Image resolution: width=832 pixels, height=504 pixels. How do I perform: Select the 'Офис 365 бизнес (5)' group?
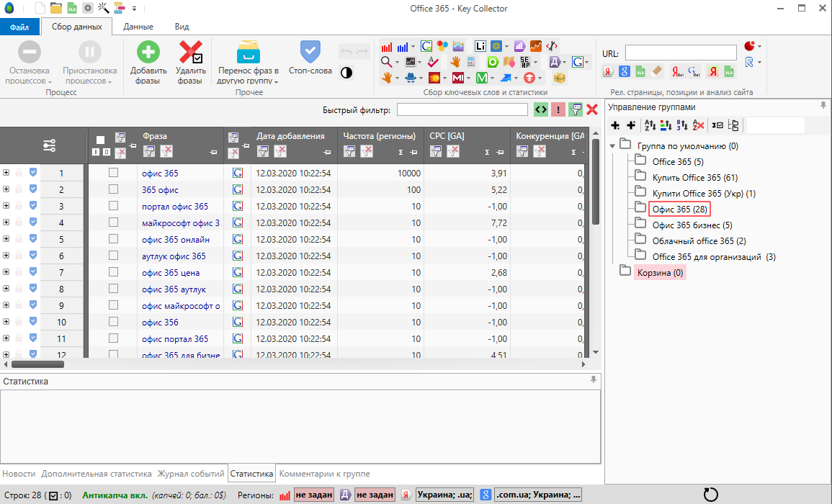tap(692, 225)
